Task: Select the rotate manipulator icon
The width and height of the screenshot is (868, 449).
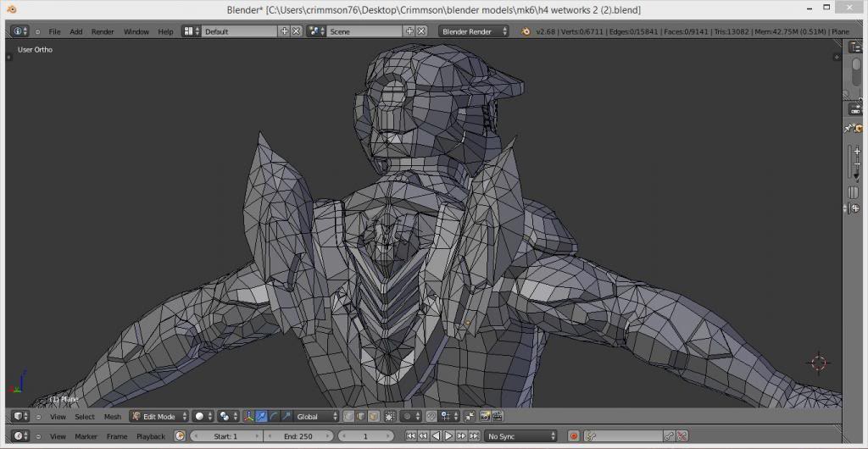Action: coord(274,416)
